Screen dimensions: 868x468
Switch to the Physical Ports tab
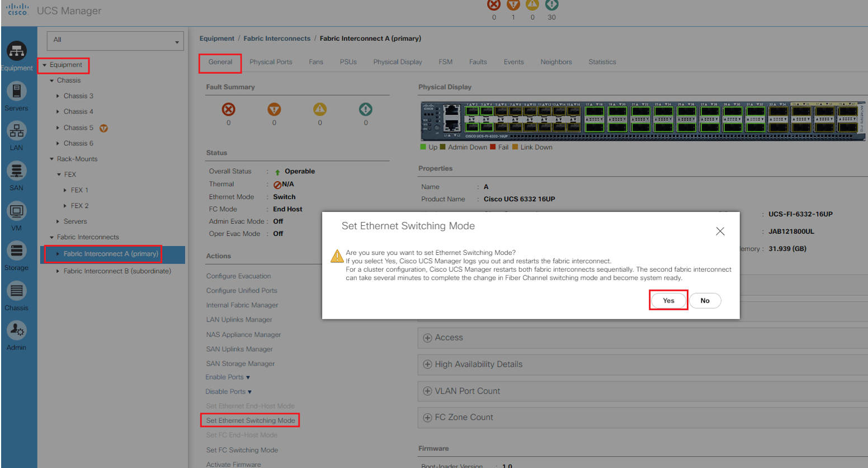(x=271, y=62)
